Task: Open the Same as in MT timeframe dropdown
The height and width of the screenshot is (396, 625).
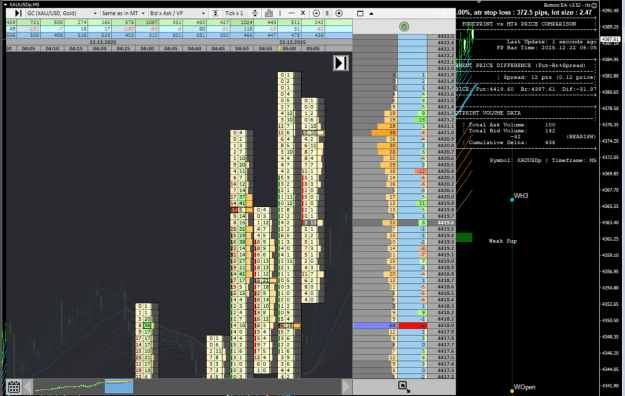Action: pos(123,13)
